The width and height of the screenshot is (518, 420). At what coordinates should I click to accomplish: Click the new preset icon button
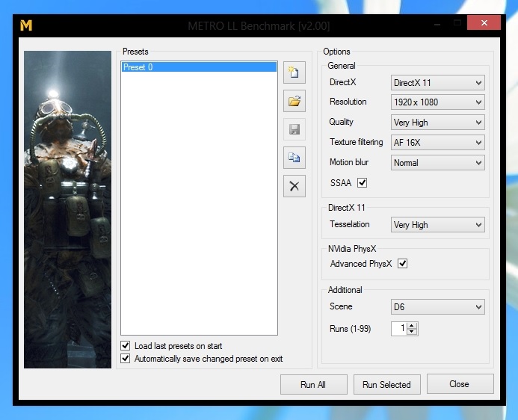[x=295, y=72]
